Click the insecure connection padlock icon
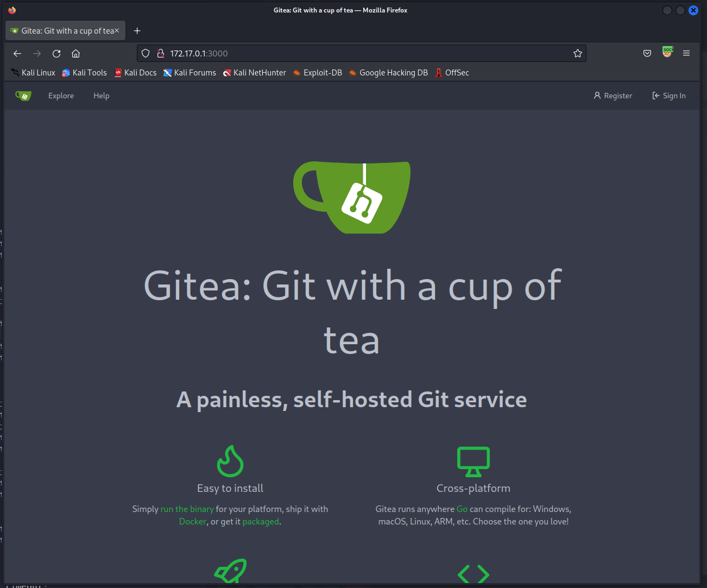707x588 pixels. (x=160, y=53)
